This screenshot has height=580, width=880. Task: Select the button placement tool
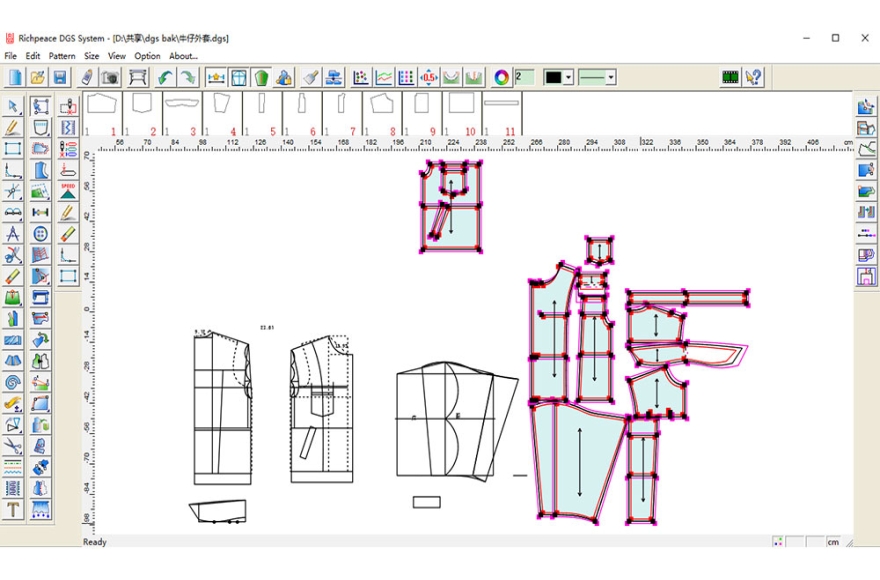(x=40, y=233)
